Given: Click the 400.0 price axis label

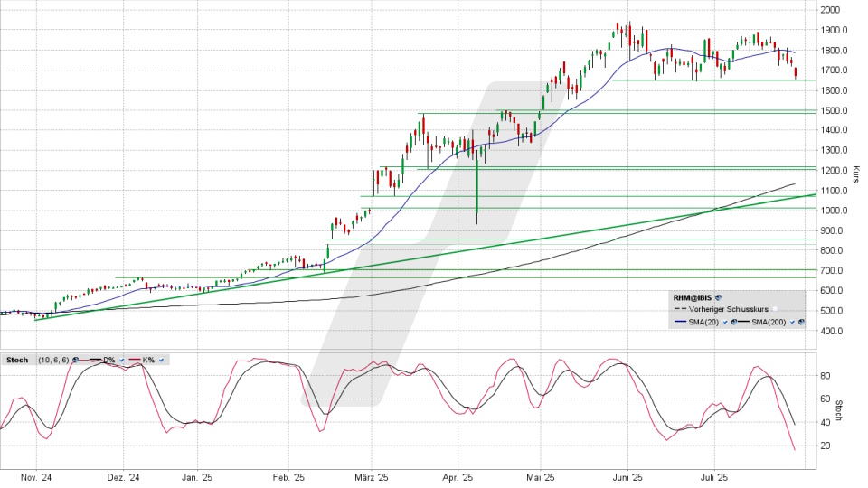Looking at the screenshot, I should point(832,331).
